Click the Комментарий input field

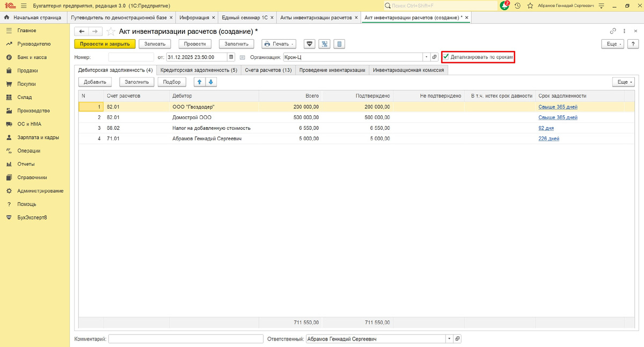(186, 339)
